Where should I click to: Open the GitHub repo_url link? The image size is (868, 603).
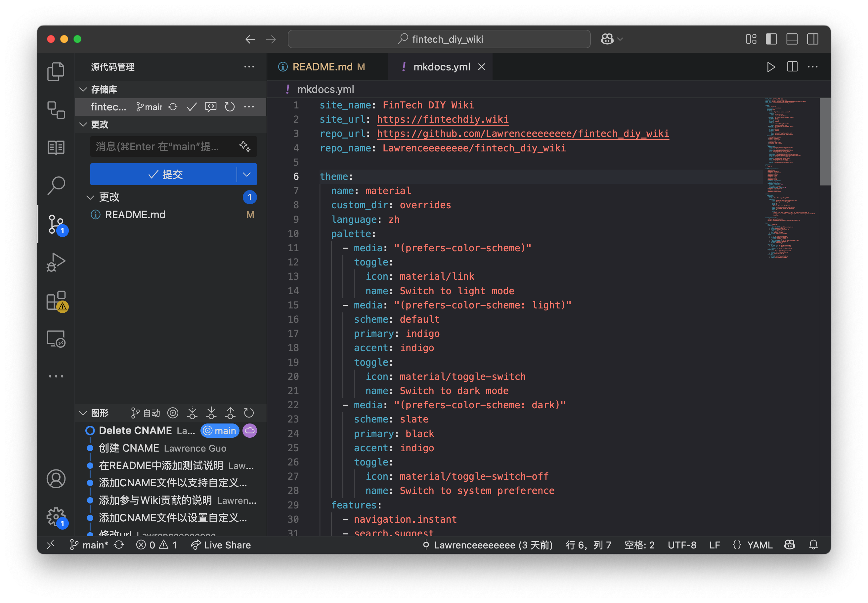pyautogui.click(x=523, y=134)
